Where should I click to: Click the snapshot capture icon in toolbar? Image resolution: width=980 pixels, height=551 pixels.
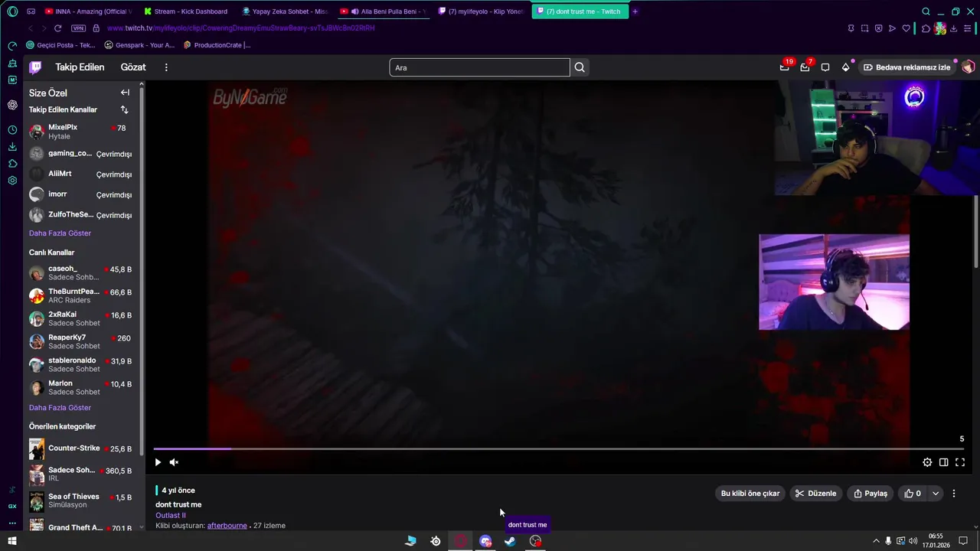click(864, 28)
